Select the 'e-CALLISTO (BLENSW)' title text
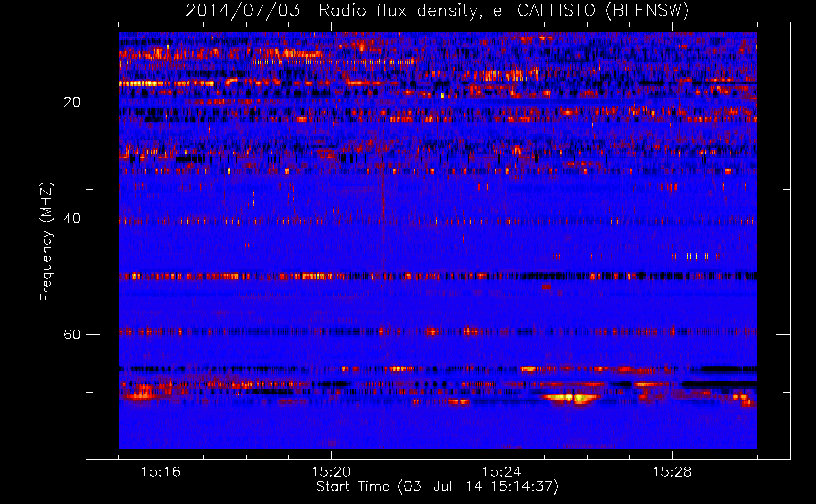Image resolution: width=816 pixels, height=504 pixels. click(x=591, y=10)
